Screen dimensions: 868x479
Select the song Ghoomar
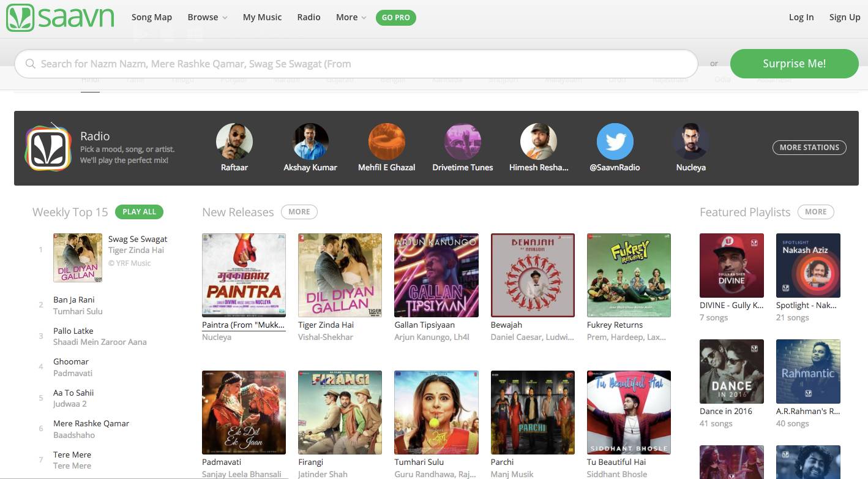click(x=71, y=361)
